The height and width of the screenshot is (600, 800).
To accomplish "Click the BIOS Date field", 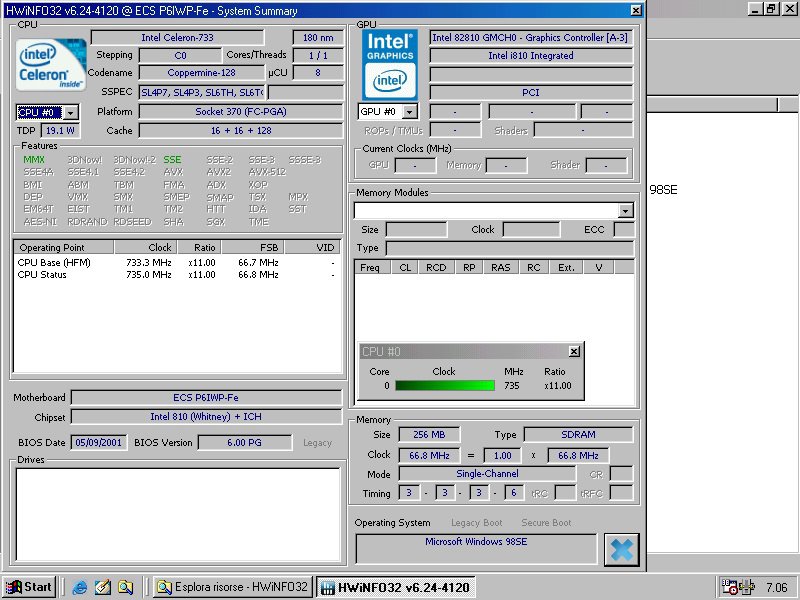I will [98, 442].
